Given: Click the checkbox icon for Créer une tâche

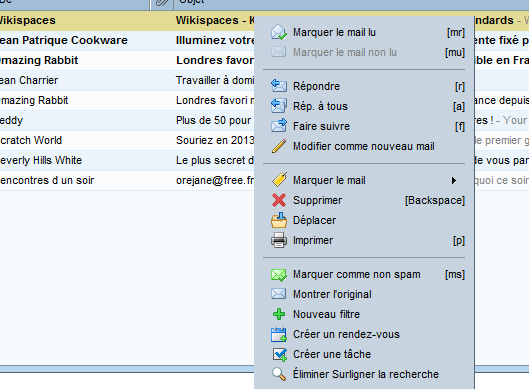Looking at the screenshot, I should (279, 354).
